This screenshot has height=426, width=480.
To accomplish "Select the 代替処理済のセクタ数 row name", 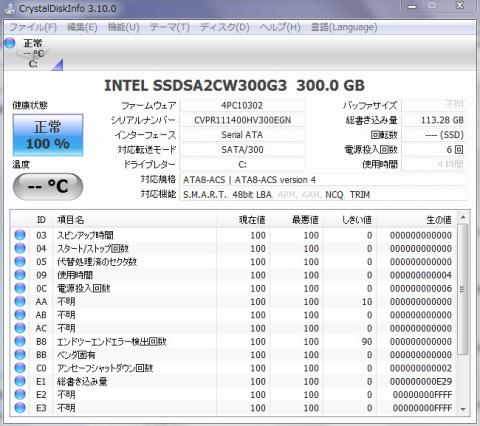I will 97,262.
